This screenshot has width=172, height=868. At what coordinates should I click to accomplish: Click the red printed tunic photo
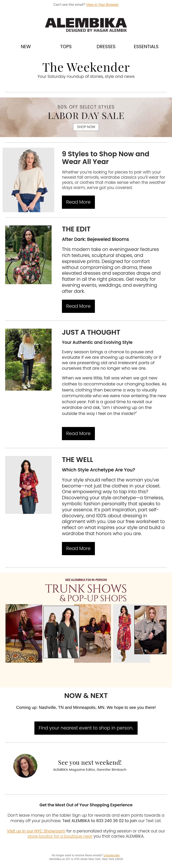point(28,485)
